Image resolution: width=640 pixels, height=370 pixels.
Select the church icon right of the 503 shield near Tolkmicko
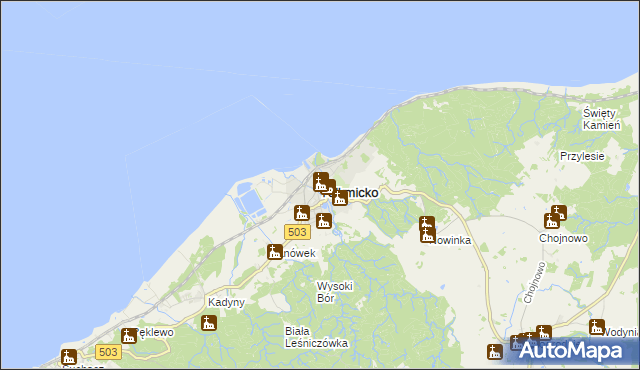click(324, 221)
